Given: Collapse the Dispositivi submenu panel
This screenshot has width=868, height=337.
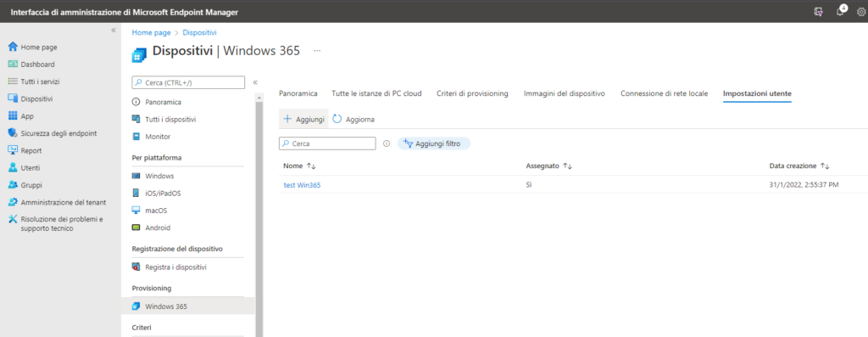Looking at the screenshot, I should pos(255,82).
